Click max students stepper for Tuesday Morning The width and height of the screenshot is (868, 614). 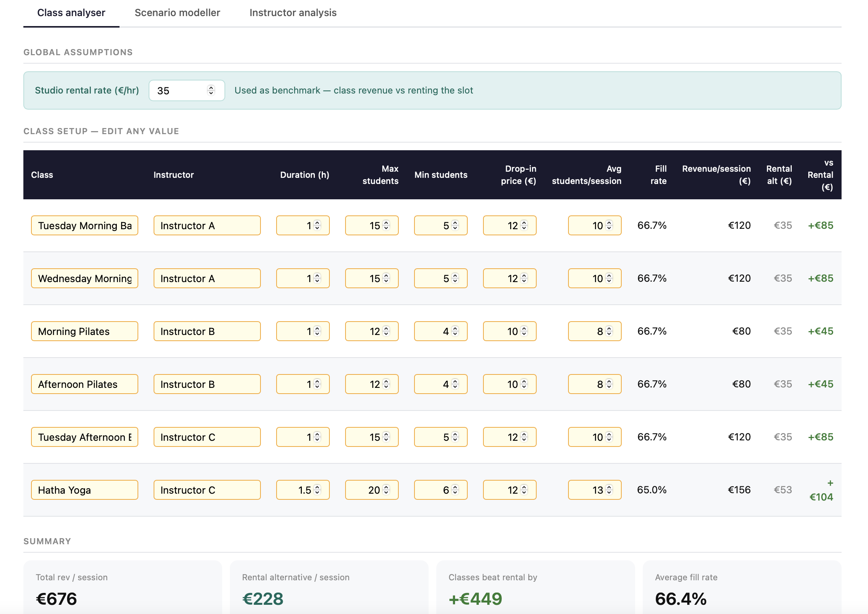386,225
